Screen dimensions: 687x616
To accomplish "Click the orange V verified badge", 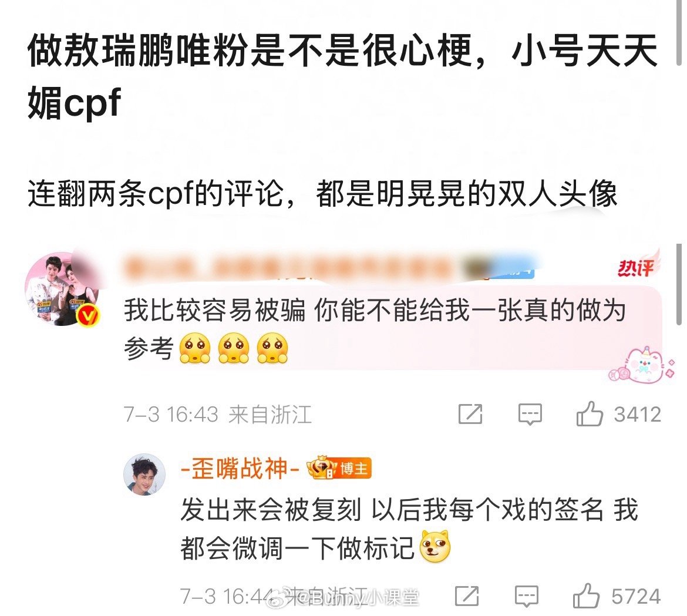I will pos(89,315).
